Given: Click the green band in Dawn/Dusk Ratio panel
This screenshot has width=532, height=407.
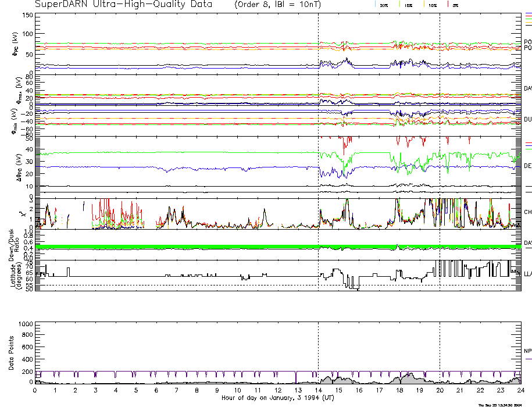Looking at the screenshot, I should coord(174,247).
